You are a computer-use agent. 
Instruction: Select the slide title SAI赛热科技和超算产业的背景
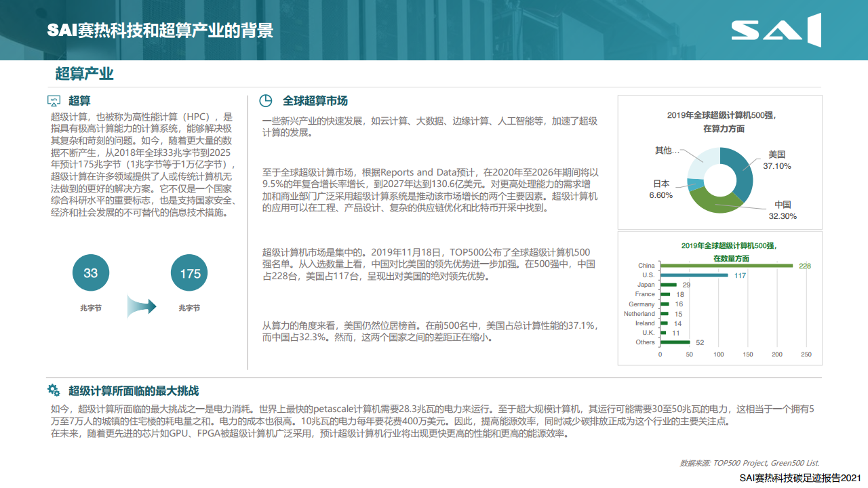click(160, 30)
